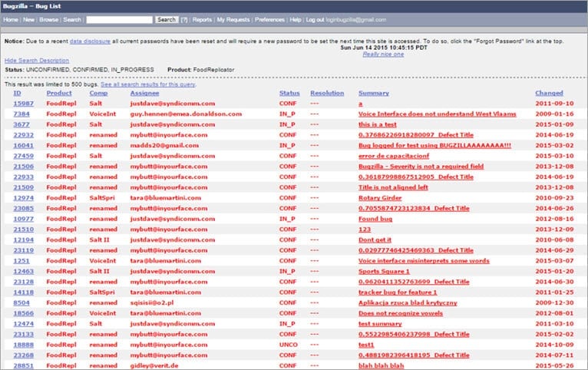Sort by the Status column header
The image size is (588, 370).
pos(289,93)
